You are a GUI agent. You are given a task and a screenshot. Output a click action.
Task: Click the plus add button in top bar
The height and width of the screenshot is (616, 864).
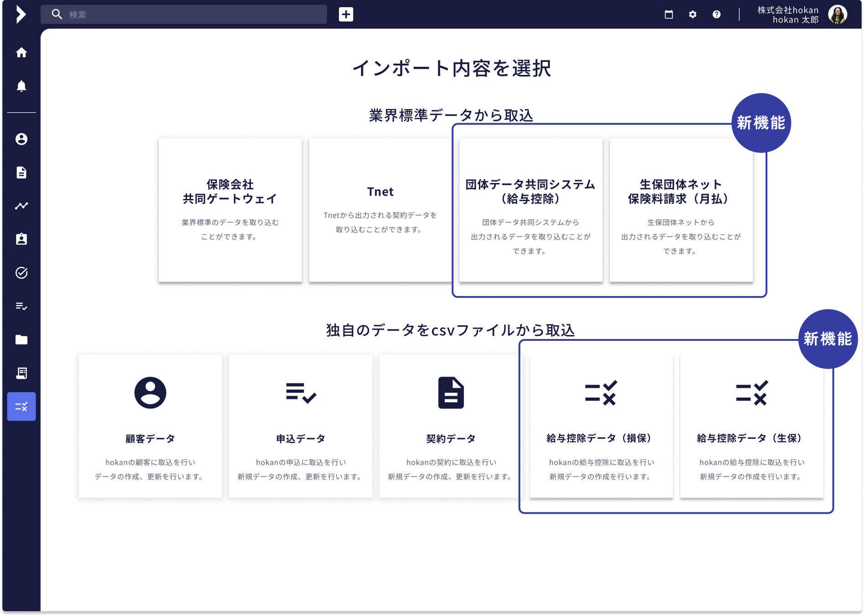coord(346,15)
